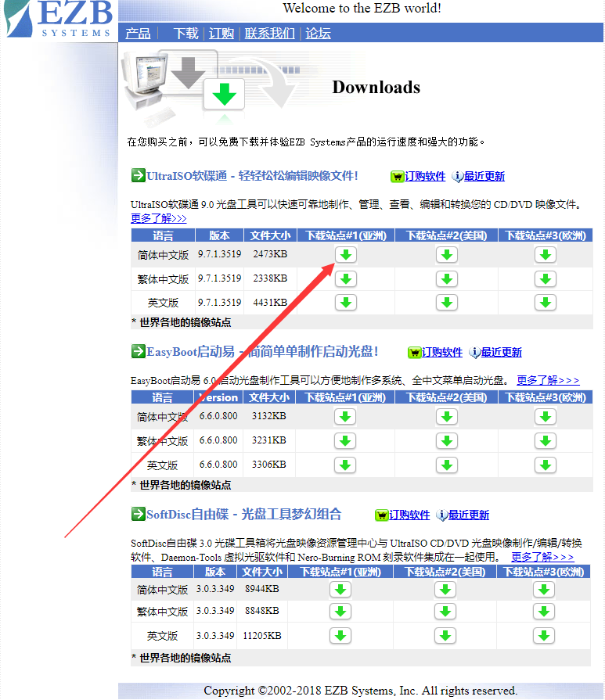The image size is (605, 700).
Task: Download UltraISO Traditional Chinese from US mirror
Action: point(445,278)
